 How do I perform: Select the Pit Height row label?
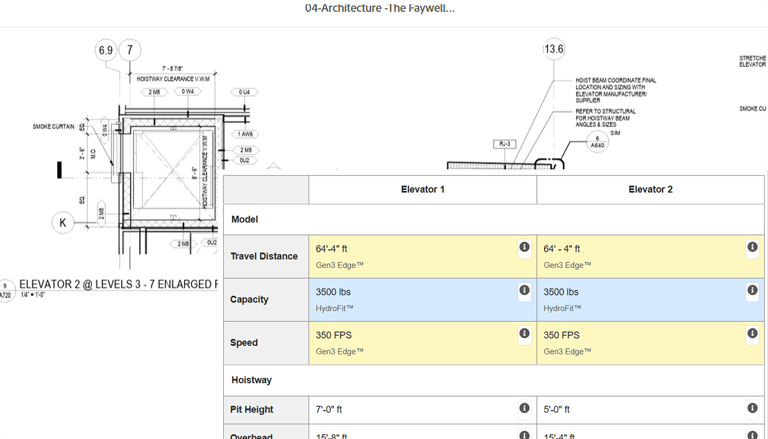click(x=251, y=410)
